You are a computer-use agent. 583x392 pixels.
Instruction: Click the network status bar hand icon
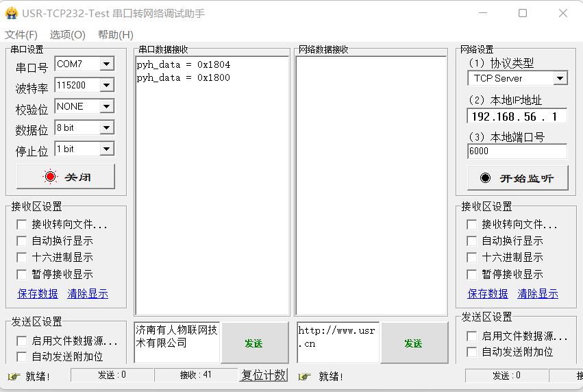coord(304,376)
